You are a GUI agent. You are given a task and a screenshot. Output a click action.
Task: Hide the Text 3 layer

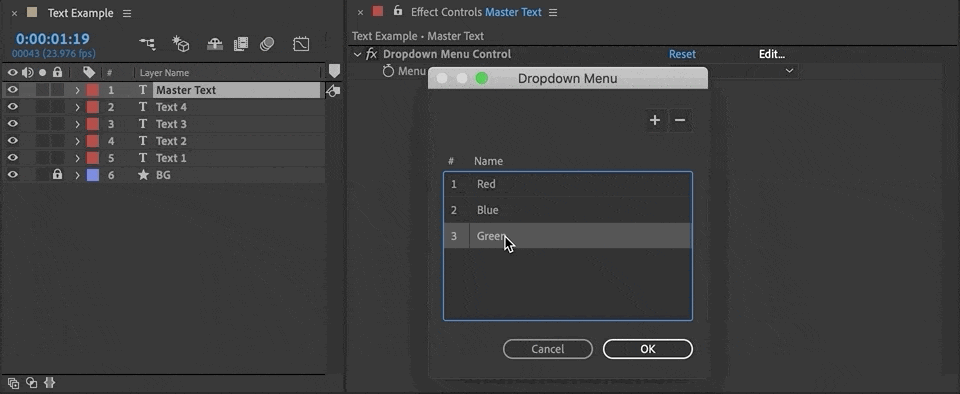[x=12, y=124]
